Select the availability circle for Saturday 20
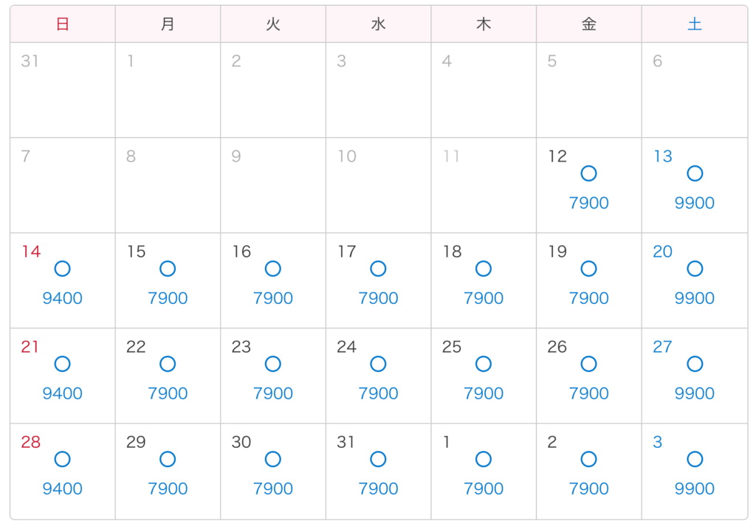The width and height of the screenshot is (756, 532). 695,269
